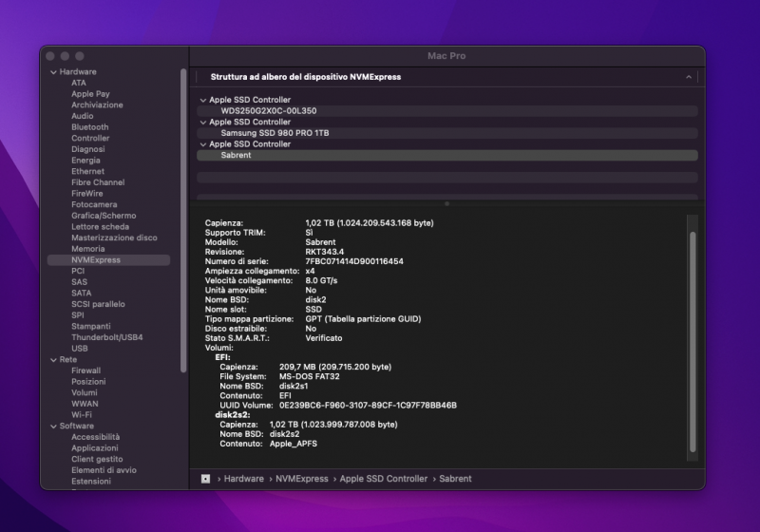The height and width of the screenshot is (532, 760).
Task: Collapse the first Apple SSD Controller node
Action: click(202, 100)
